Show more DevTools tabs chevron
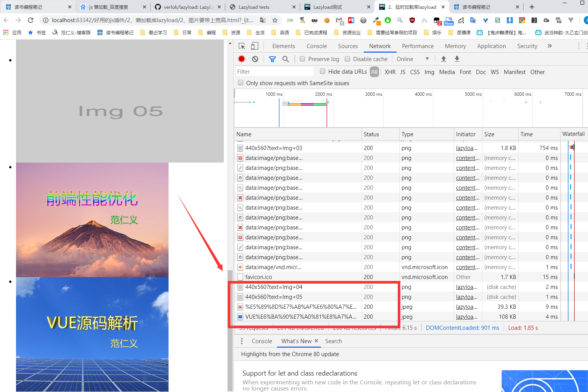The width and height of the screenshot is (588, 392). click(549, 46)
